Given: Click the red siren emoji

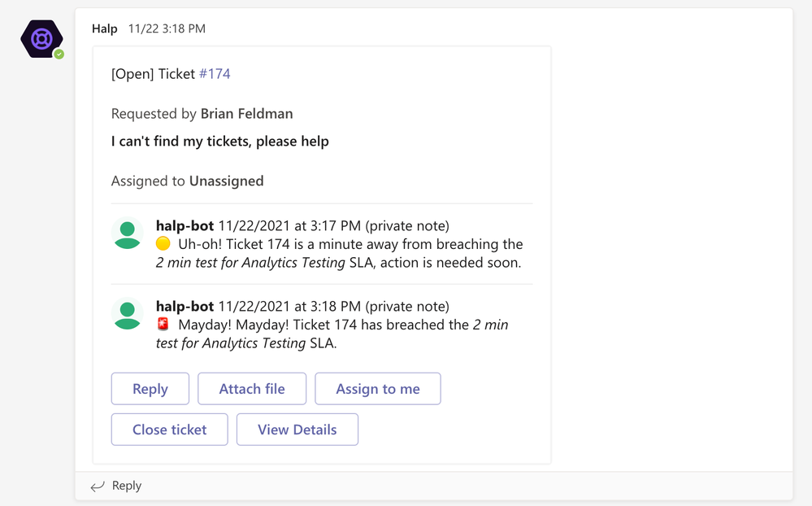Looking at the screenshot, I should pos(163,324).
